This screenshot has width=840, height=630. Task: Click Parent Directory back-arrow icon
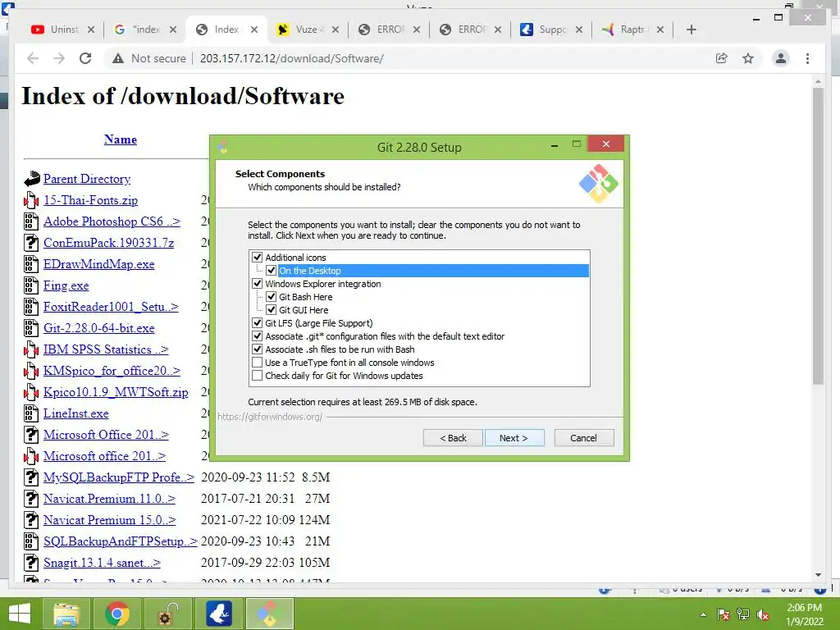32,179
